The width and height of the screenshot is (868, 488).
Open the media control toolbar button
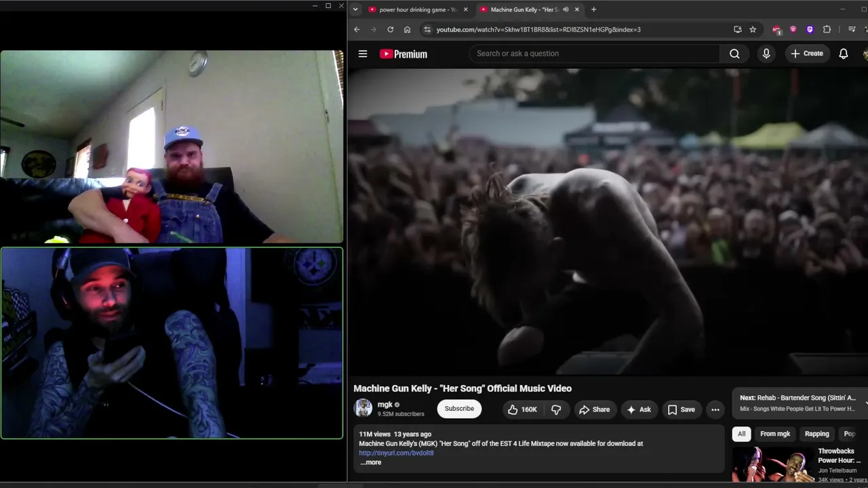852,29
